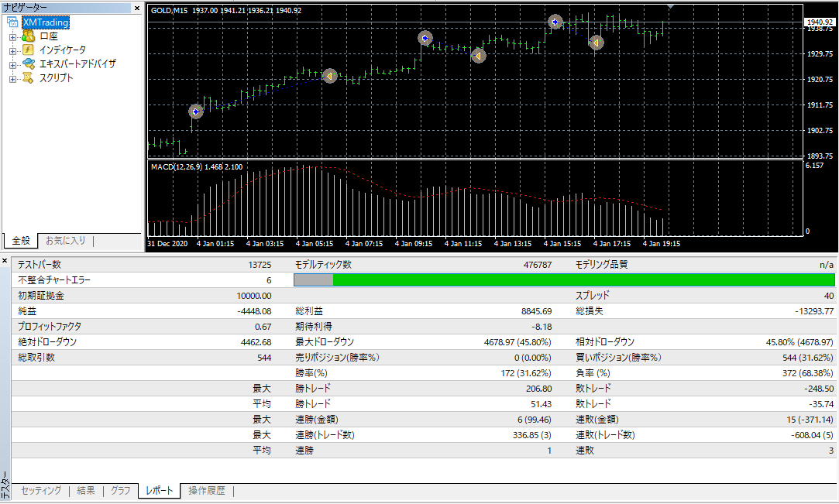Click the プロフィットファクタ value 0.67

pyautogui.click(x=263, y=327)
